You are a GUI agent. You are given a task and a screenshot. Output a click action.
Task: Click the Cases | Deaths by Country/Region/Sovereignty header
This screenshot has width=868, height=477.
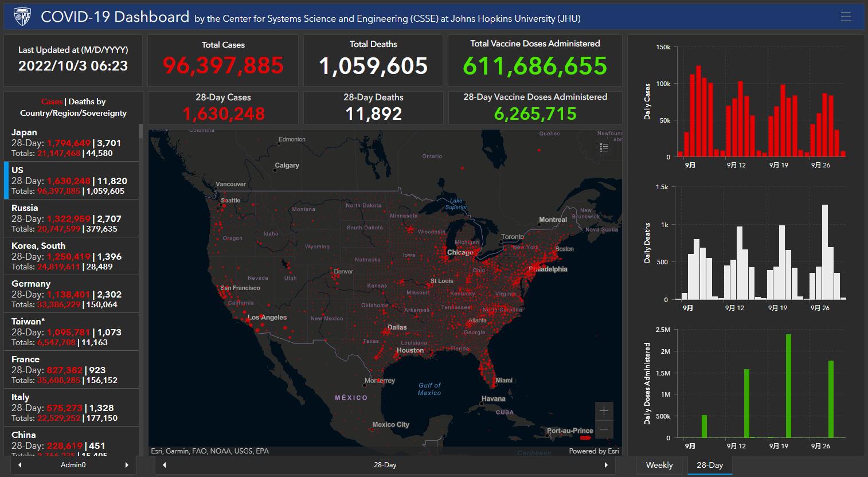tap(73, 107)
